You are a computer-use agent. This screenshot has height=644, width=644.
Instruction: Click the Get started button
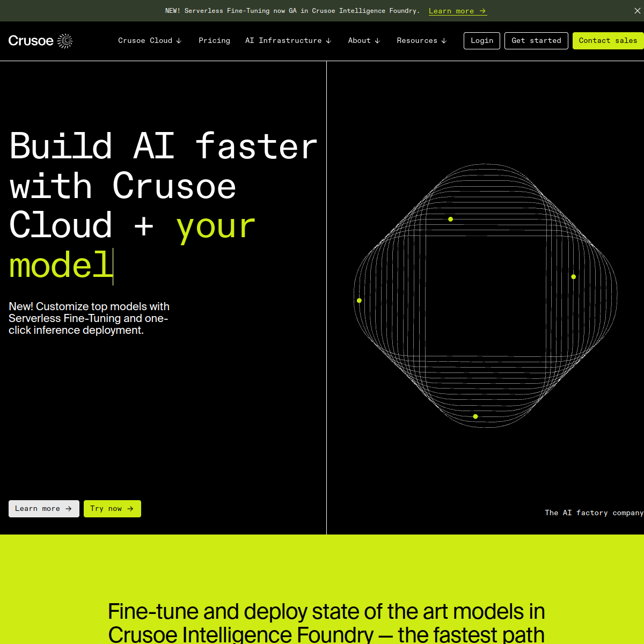tap(536, 41)
